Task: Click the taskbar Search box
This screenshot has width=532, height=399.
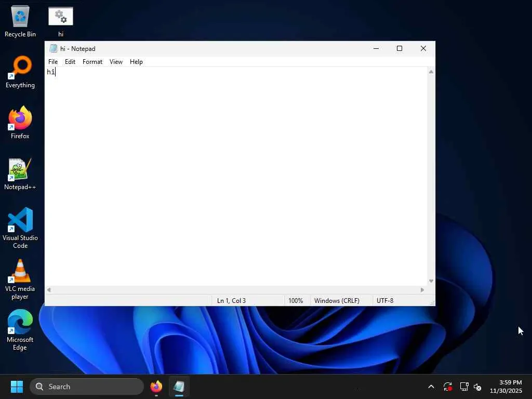Action: [87, 387]
